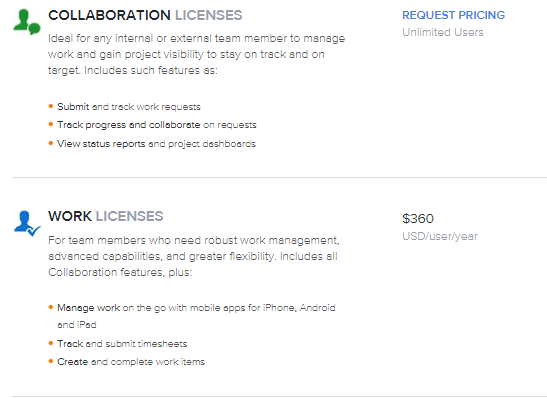Click the USD/user/year label
This screenshot has width=547, height=398.
(440, 236)
